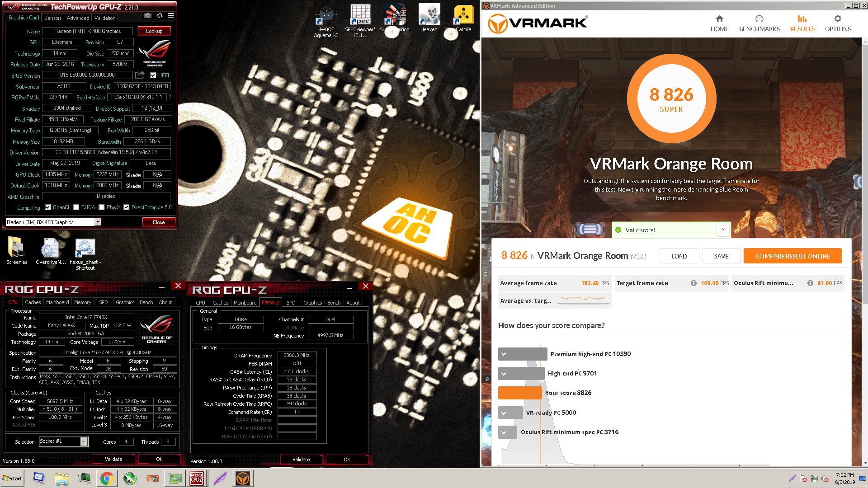868x488 pixels.
Task: Click SAVE result button in VRMark
Action: [x=721, y=256]
